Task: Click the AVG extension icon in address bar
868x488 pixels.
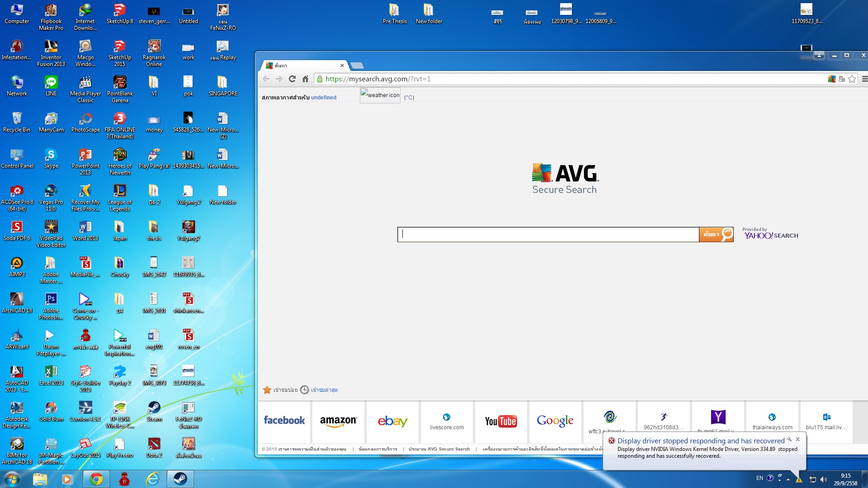Action: [x=831, y=79]
